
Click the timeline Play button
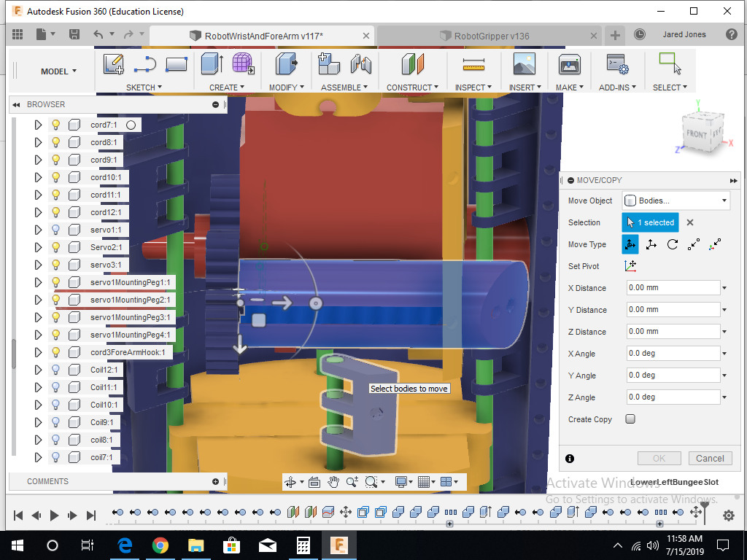pyautogui.click(x=54, y=516)
